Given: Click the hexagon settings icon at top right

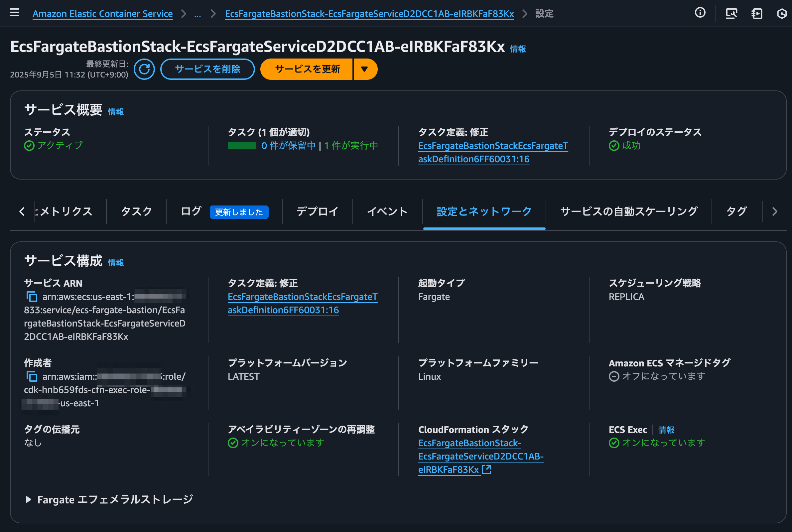Looking at the screenshot, I should point(782,14).
